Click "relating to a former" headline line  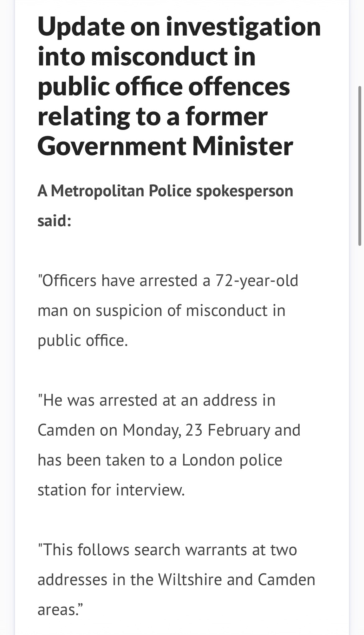[x=153, y=117]
